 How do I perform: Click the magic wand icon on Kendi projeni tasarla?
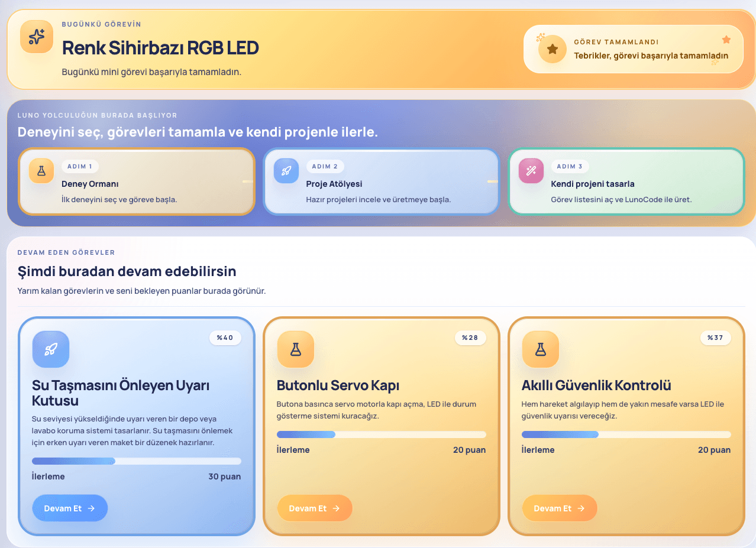click(531, 171)
